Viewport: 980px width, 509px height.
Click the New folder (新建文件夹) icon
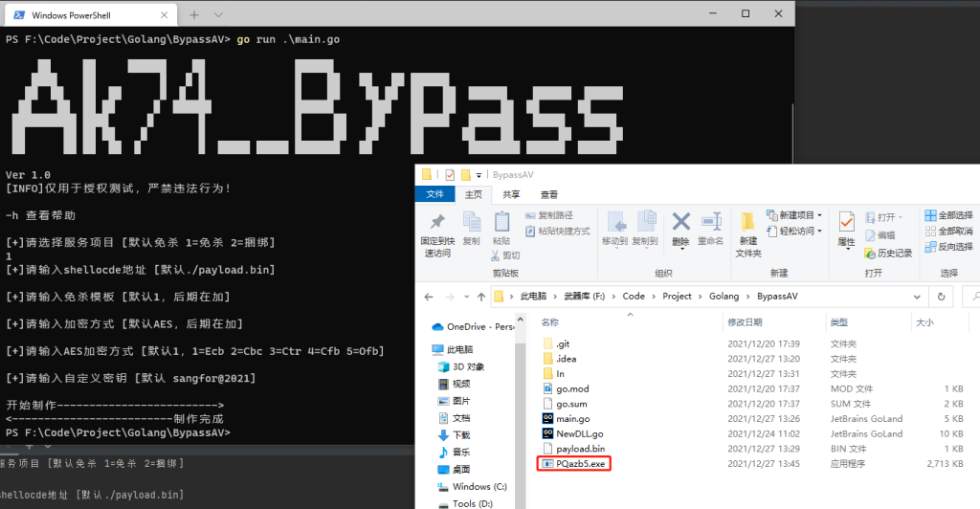tap(747, 222)
